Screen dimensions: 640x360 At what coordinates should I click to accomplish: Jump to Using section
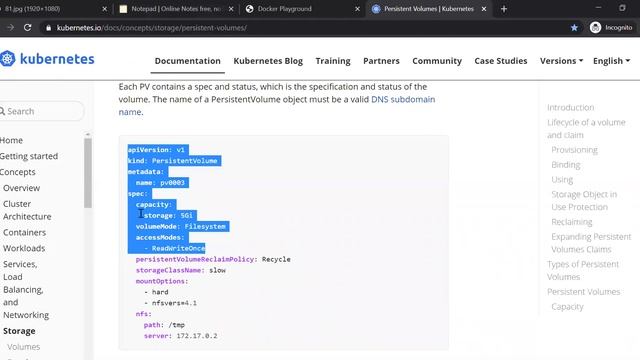[x=562, y=180]
